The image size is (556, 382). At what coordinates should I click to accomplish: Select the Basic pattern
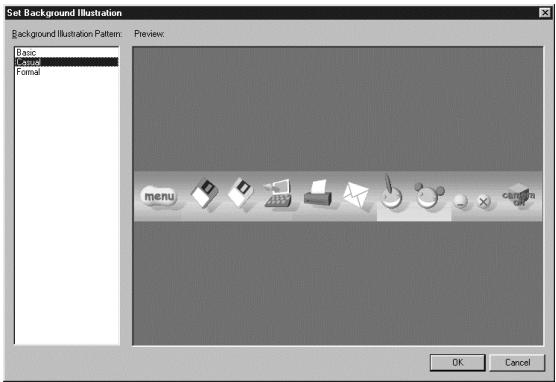tap(66, 52)
